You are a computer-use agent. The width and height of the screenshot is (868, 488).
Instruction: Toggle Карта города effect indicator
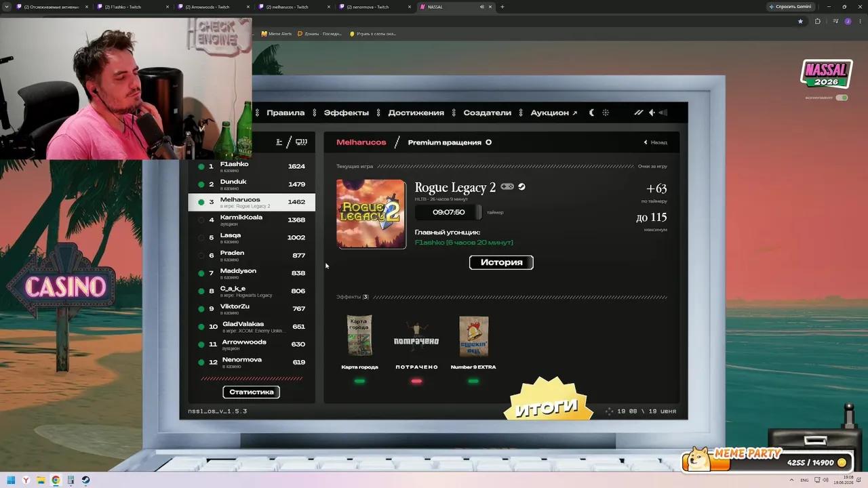coord(359,381)
